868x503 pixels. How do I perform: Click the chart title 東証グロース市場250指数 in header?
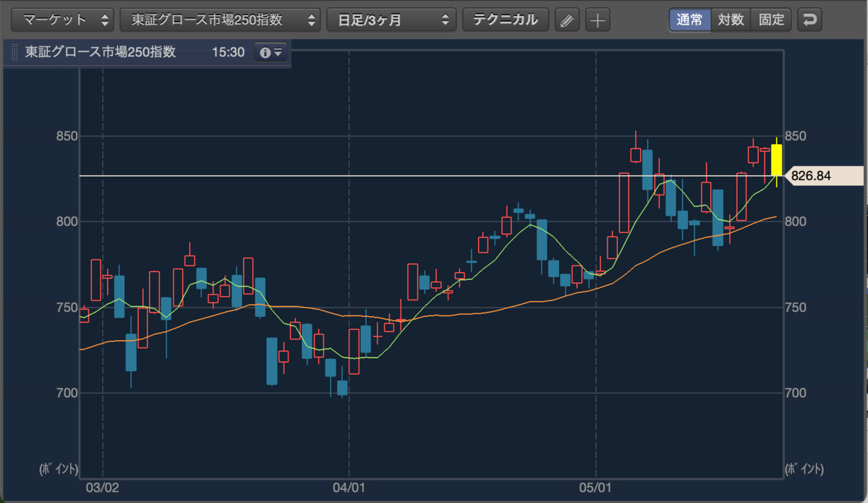pyautogui.click(x=101, y=53)
